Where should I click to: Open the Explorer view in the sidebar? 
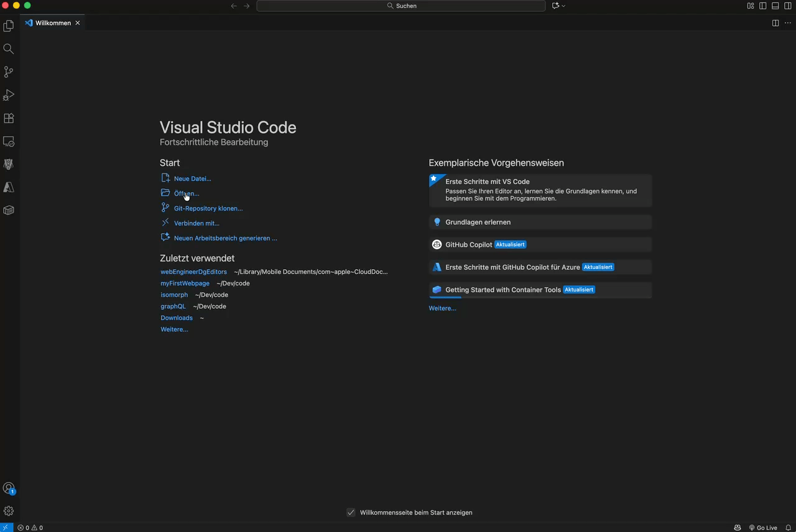[x=9, y=25]
